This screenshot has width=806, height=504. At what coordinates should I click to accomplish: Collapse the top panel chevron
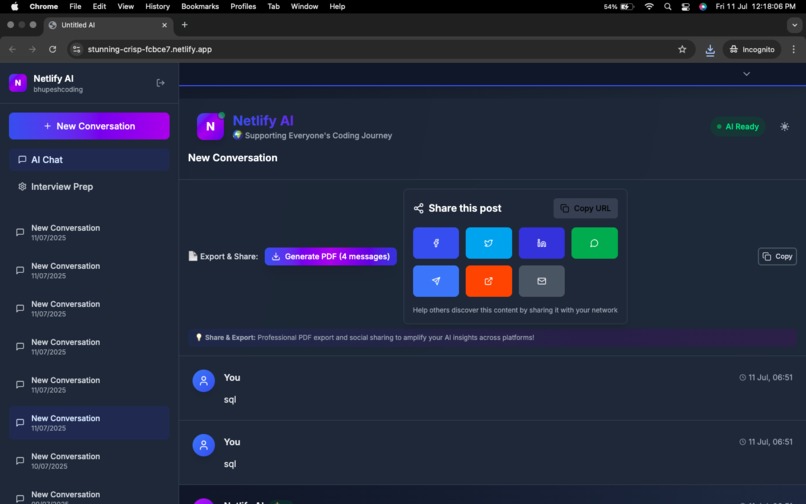(746, 74)
